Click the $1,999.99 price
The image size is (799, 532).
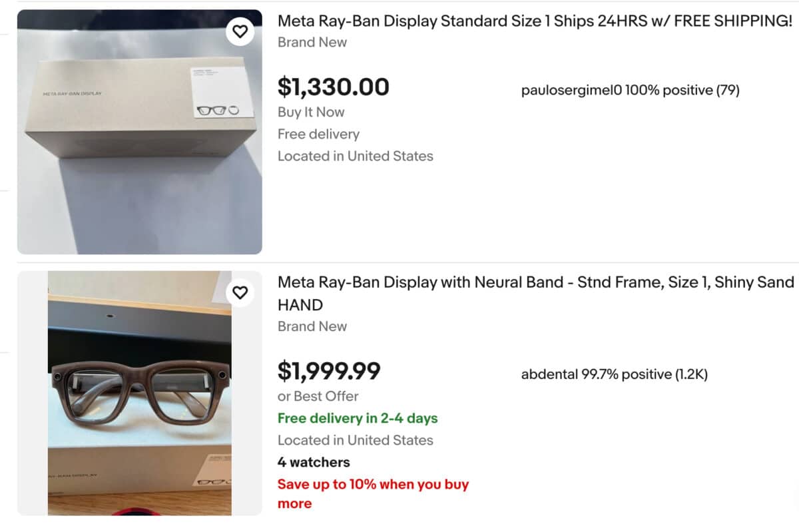329,371
